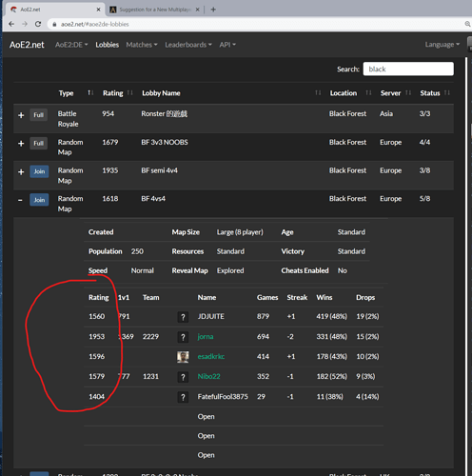Screen dimensions: 472x476
Task: Click the Asia server cell
Action: pos(386,113)
